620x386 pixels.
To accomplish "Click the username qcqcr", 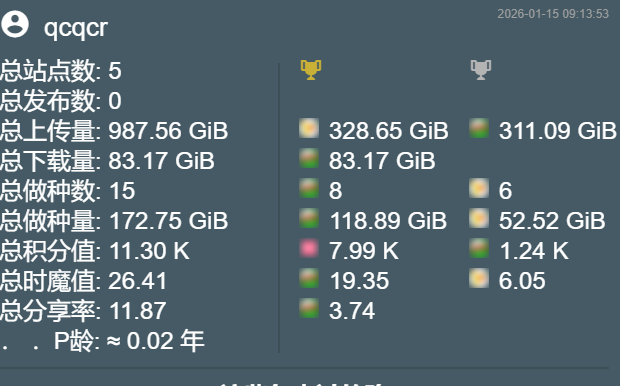I will 76,28.
